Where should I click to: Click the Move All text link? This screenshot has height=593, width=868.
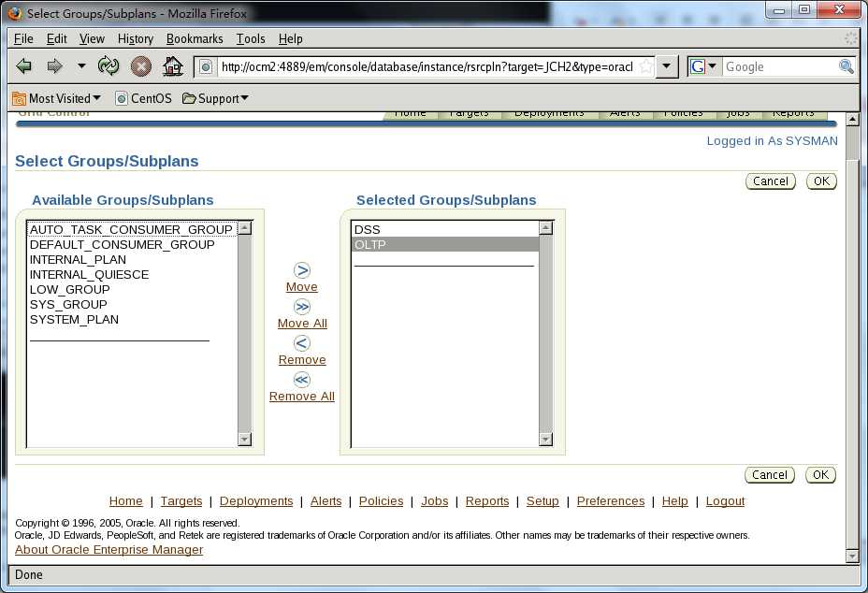pyautogui.click(x=302, y=324)
